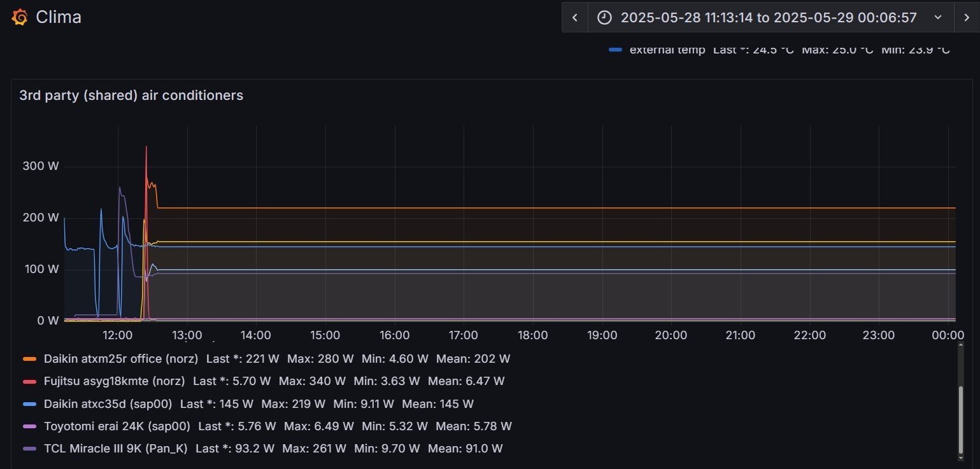The image size is (980, 469).
Task: Click 'Max: 261 W' in TCL Miracle row
Action: 316,448
